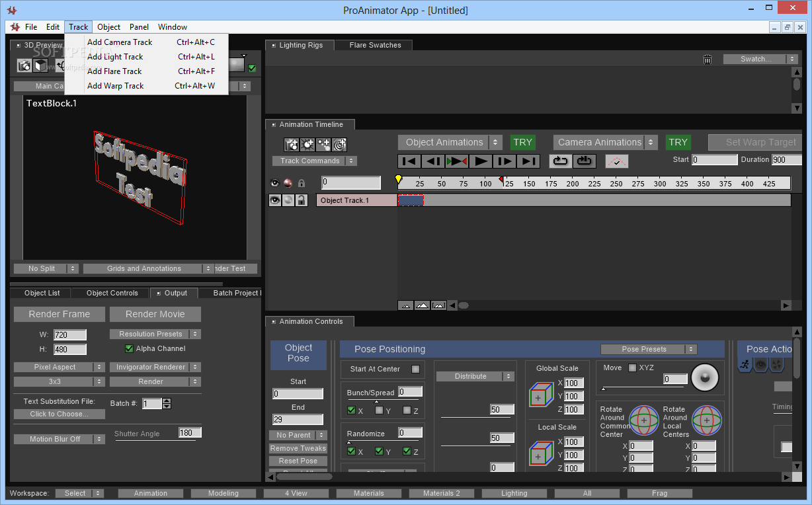Open Track Commands dropdown
Image resolution: width=812 pixels, height=505 pixels.
point(315,161)
